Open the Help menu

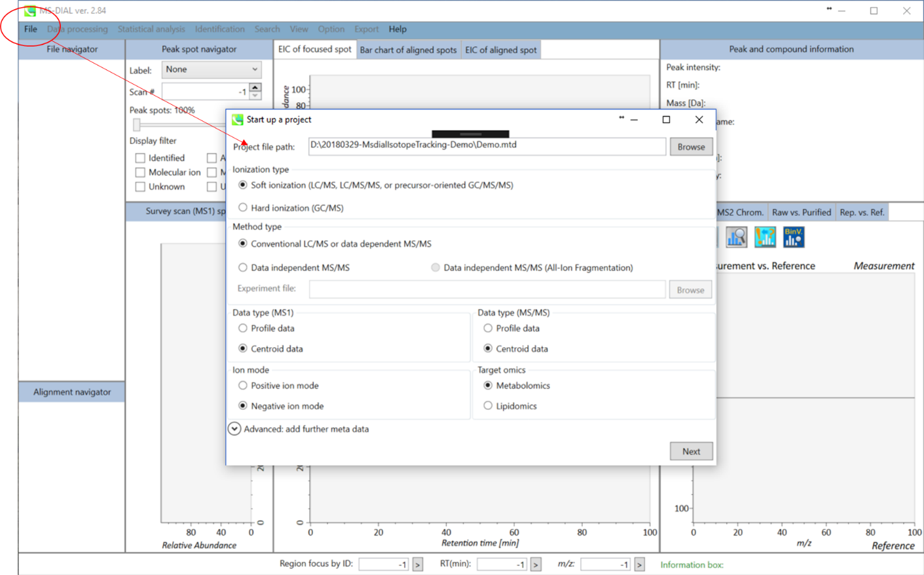397,29
